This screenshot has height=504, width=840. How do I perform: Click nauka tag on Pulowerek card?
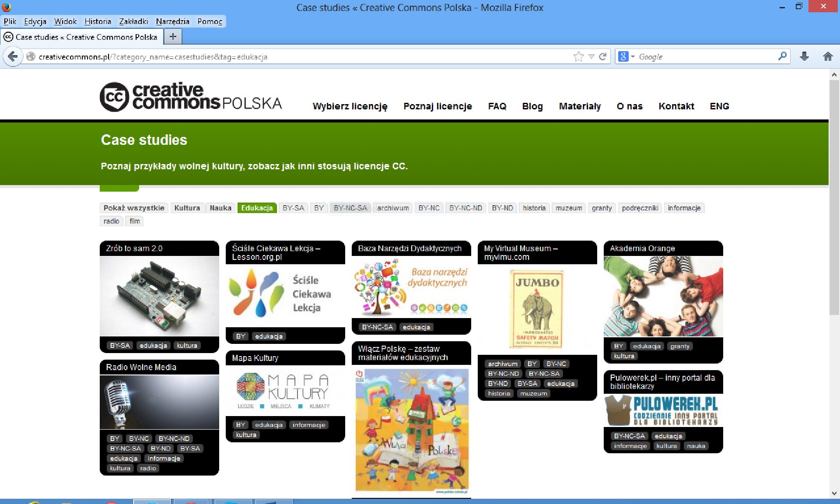coord(696,446)
